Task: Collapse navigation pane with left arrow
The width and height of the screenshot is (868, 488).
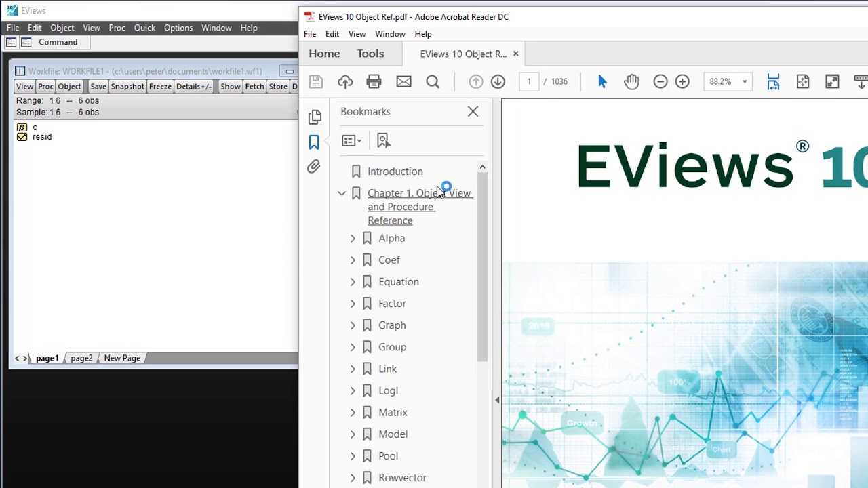Action: click(x=497, y=401)
